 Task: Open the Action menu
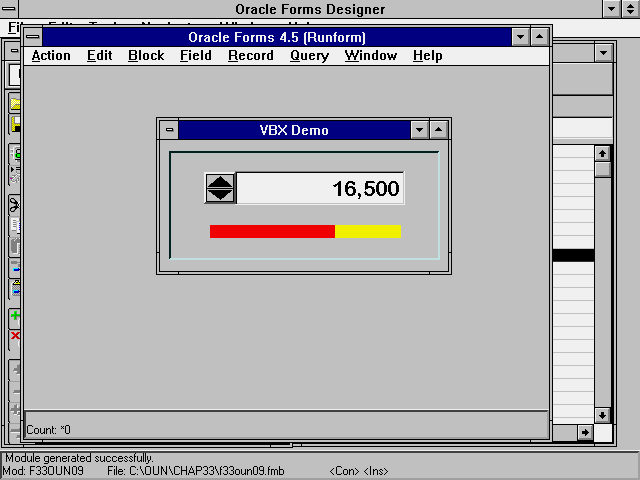click(x=51, y=56)
